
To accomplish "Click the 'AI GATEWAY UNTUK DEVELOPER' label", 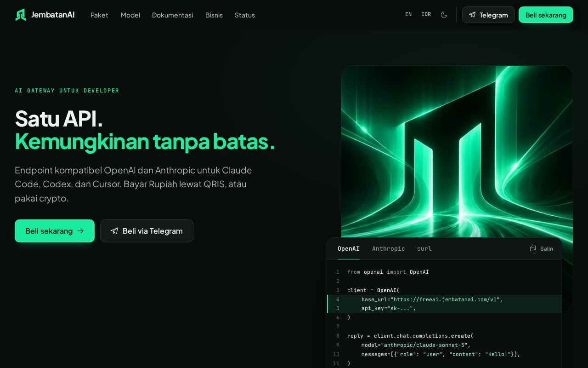I will tap(67, 91).
